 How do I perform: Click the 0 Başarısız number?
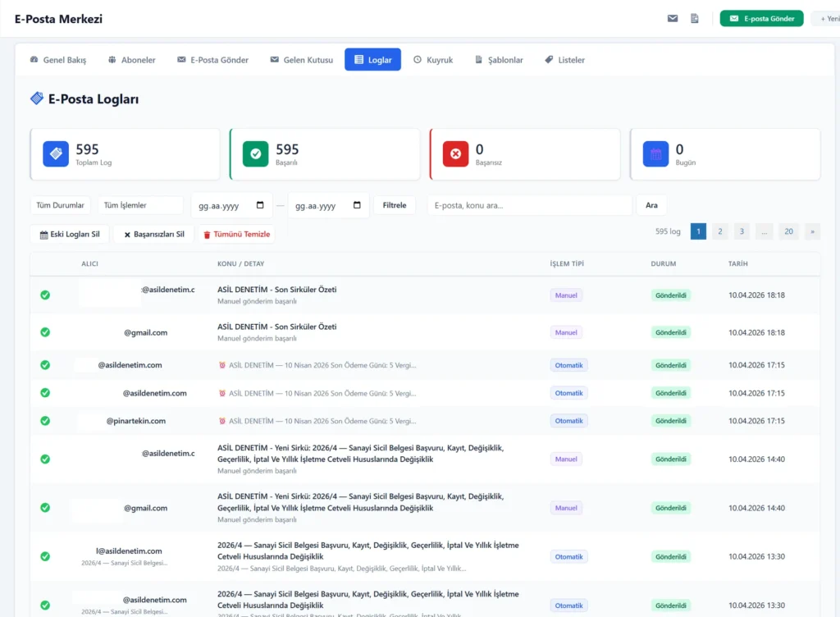pos(479,149)
